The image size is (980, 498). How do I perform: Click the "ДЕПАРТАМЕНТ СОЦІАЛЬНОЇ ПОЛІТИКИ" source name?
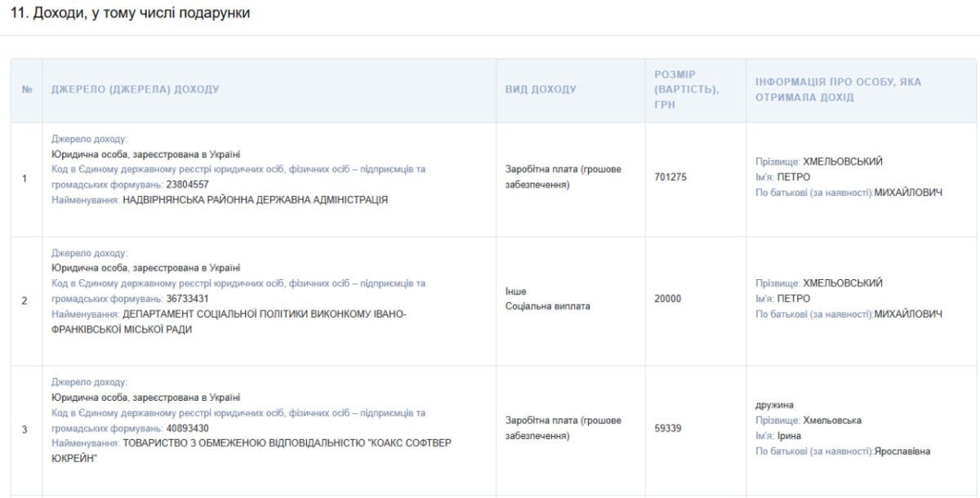263,314
